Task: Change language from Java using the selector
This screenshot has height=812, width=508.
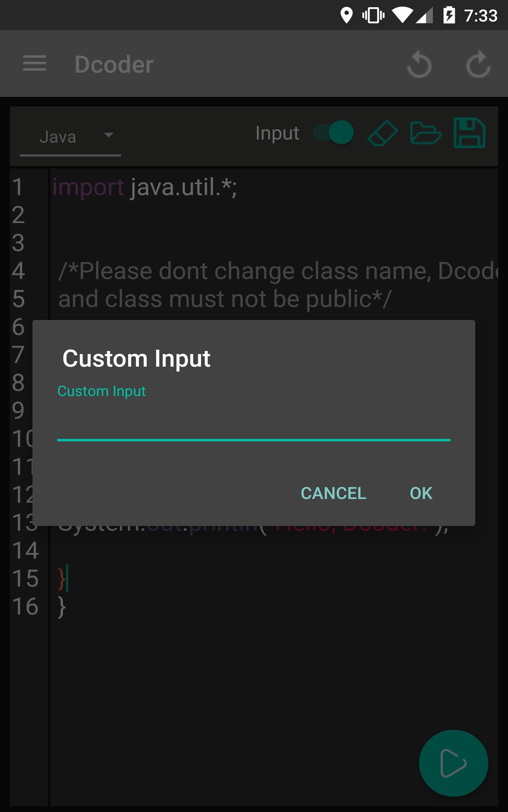Action: (70, 136)
